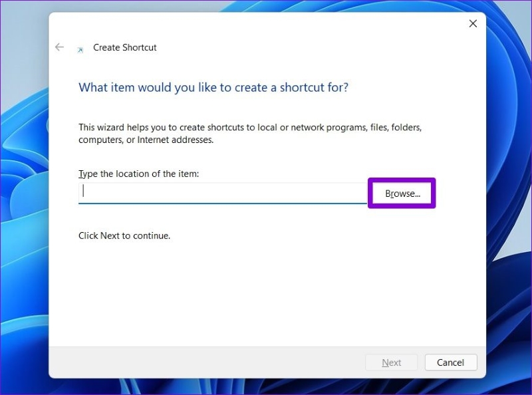This screenshot has height=395, width=532.
Task: Click blank white area below the instruction text
Action: 266,293
